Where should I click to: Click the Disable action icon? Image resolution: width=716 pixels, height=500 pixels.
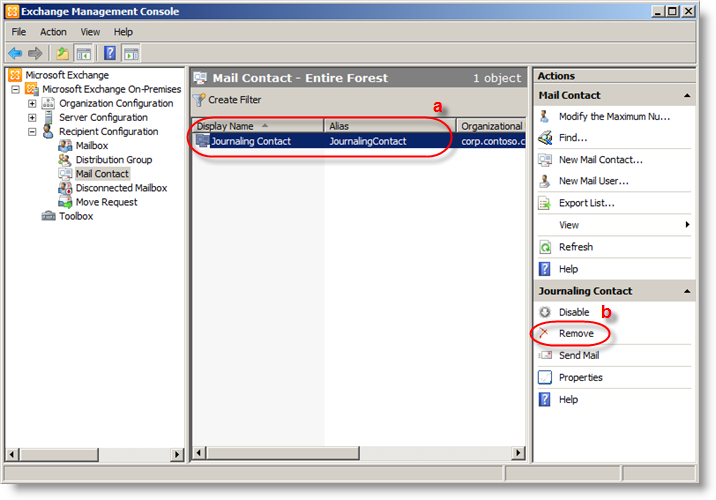[x=545, y=312]
